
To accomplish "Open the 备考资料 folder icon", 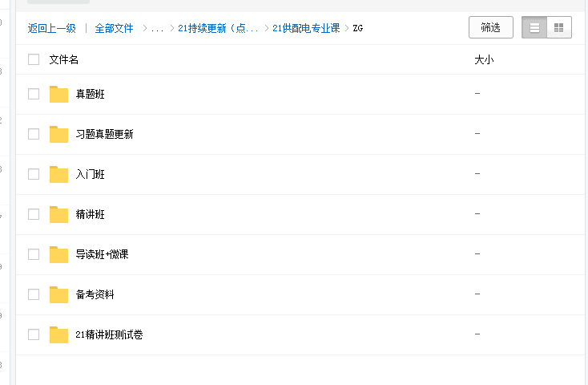I will pyautogui.click(x=58, y=294).
